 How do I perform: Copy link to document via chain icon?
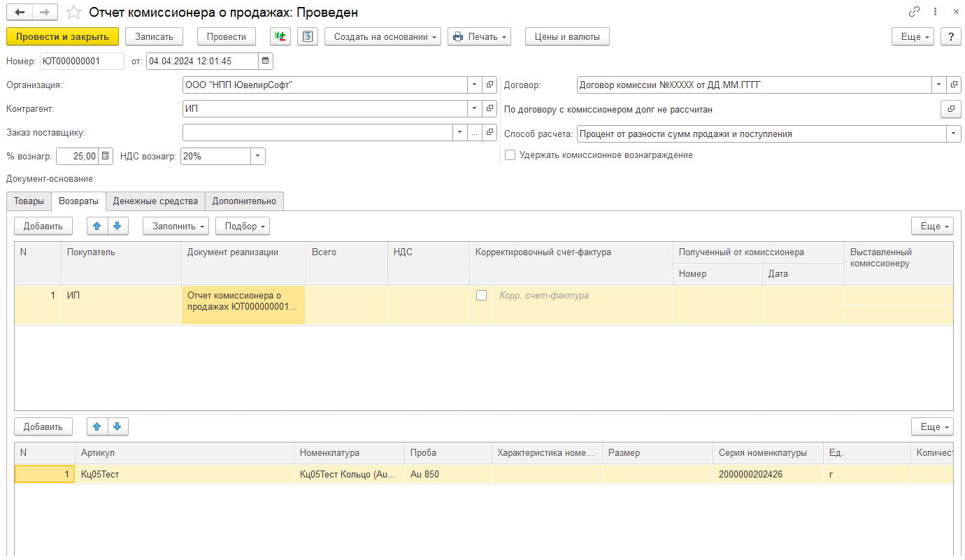coord(914,12)
